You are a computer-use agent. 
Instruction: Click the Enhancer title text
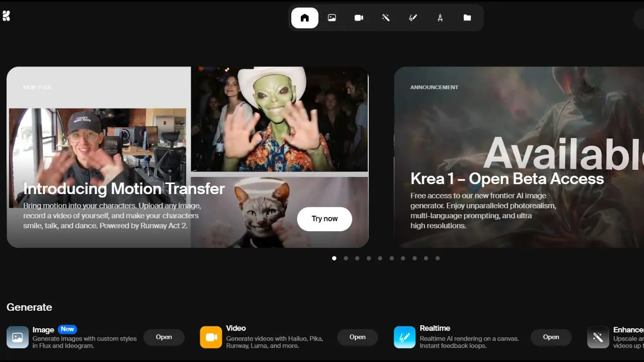(x=628, y=330)
